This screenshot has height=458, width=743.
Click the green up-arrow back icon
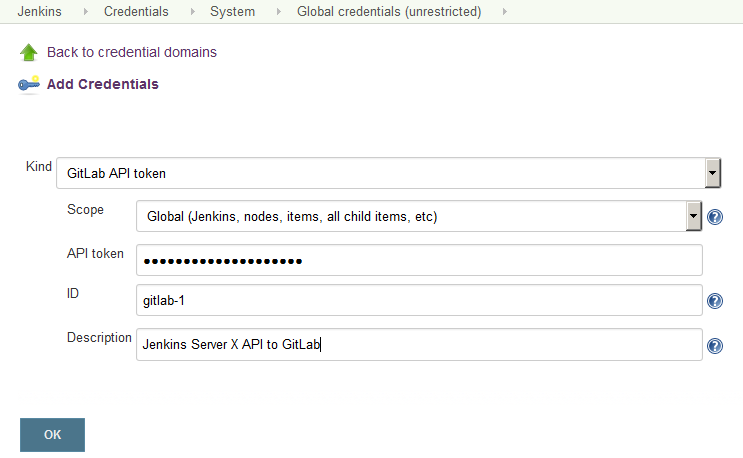click(x=28, y=52)
